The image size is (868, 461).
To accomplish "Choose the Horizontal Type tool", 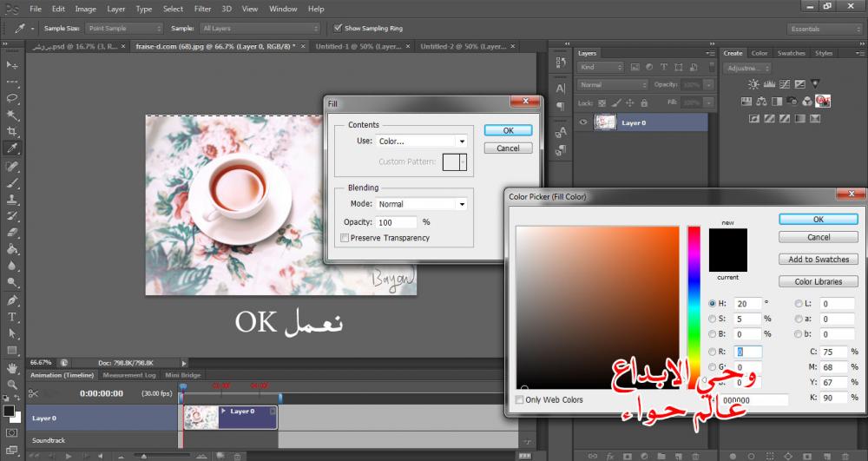I will (x=12, y=317).
